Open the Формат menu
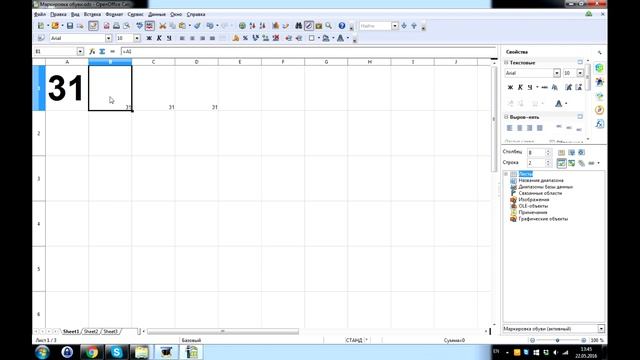Screen dimensions: 640x360 click(x=114, y=14)
